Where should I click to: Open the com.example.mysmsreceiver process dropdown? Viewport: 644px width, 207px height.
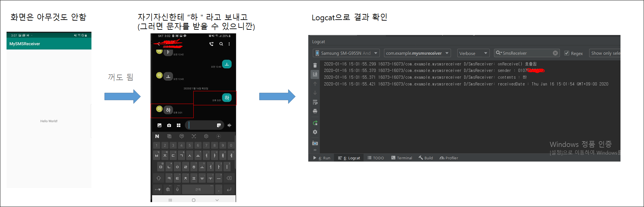point(417,53)
